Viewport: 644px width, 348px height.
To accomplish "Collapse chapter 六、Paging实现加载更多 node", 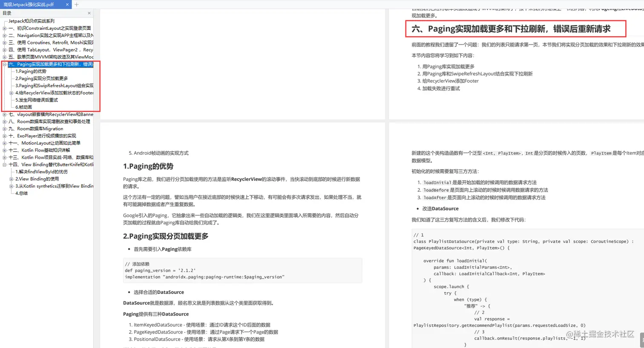I will [x=5, y=64].
